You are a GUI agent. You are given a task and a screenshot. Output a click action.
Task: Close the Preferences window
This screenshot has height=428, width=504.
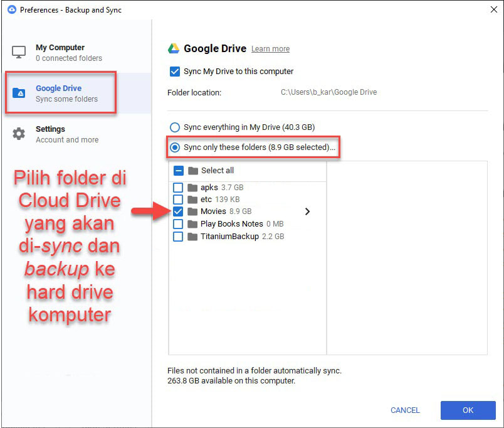[494, 9]
